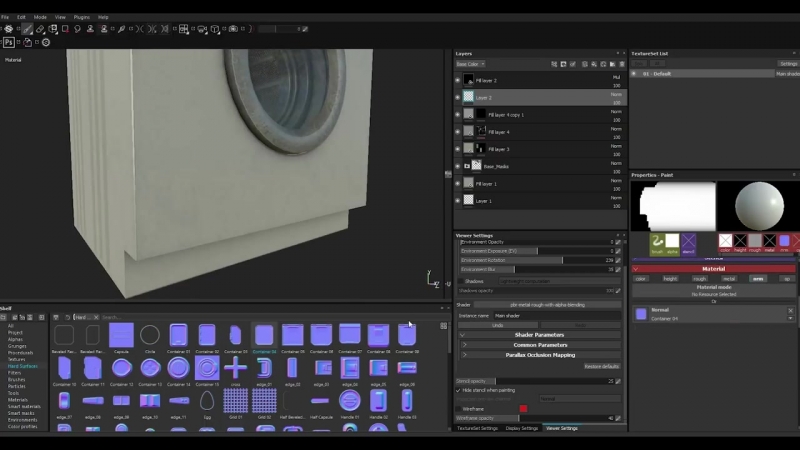Toggle the metal material channel button
The image size is (800, 450).
729,279
